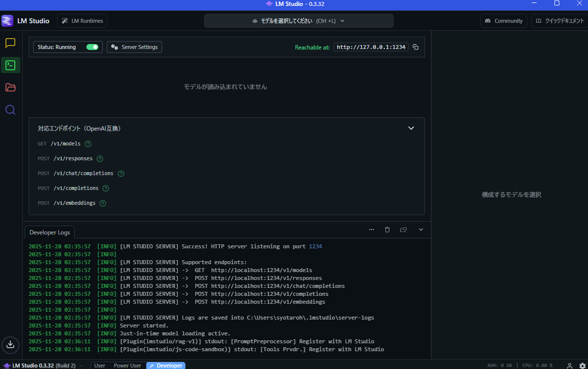588x369 pixels.
Task: Open the Discover search view
Action: point(10,110)
